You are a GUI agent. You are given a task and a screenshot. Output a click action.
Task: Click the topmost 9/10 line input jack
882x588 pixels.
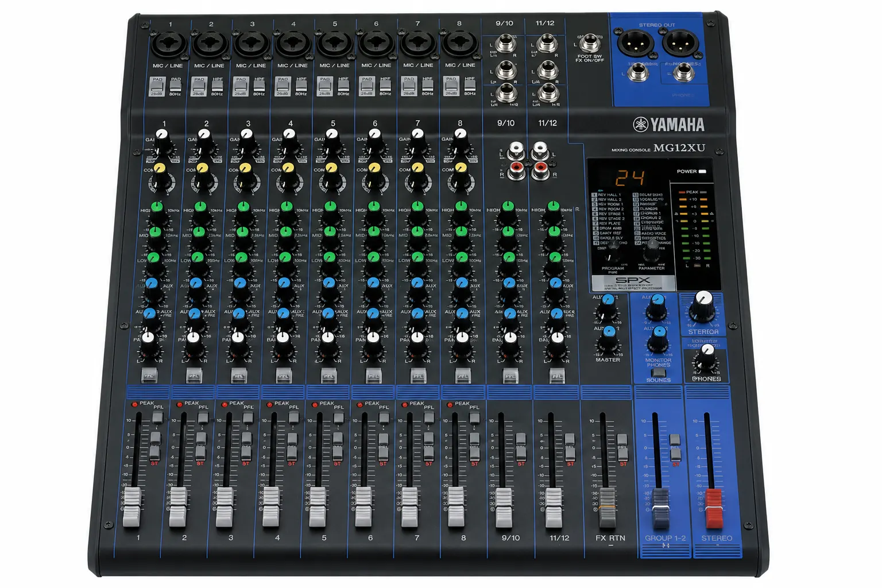pos(505,44)
